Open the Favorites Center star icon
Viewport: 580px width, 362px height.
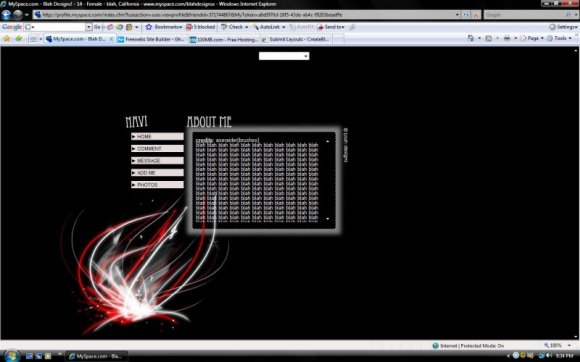pyautogui.click(x=7, y=39)
